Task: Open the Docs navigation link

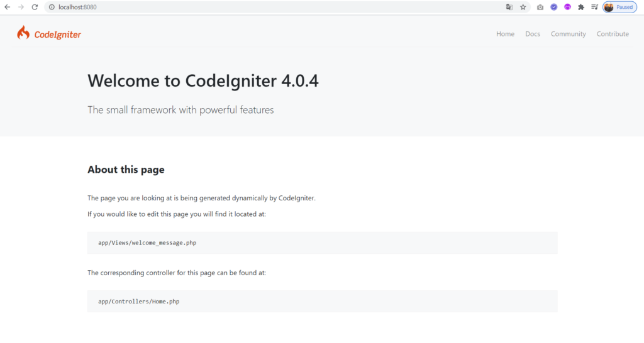Action: coord(533,34)
